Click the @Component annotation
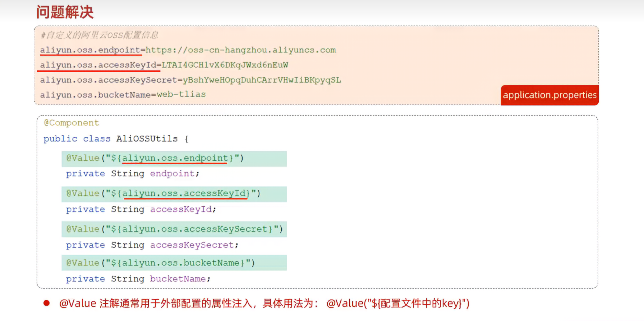 tap(71, 123)
